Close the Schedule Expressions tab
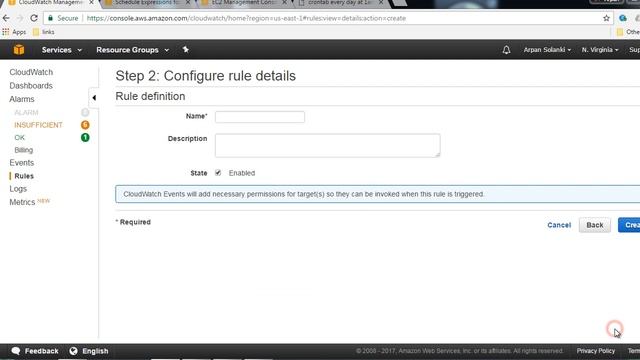640x360 pixels. click(188, 2)
